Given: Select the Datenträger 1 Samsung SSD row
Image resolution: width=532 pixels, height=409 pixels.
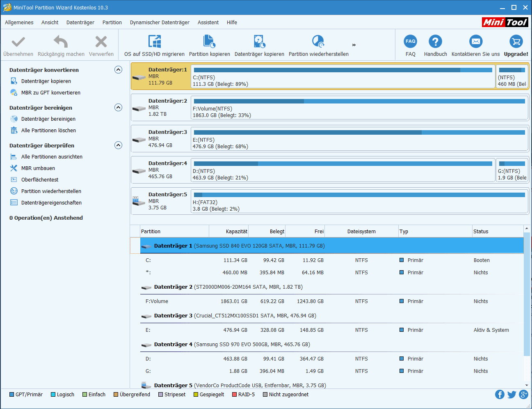Looking at the screenshot, I should [332, 246].
